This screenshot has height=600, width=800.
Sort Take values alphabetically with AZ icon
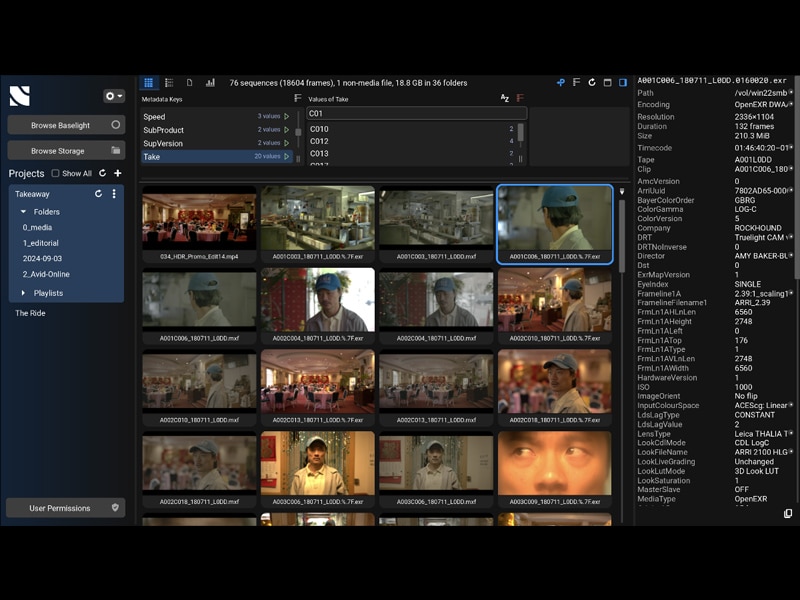click(x=505, y=98)
